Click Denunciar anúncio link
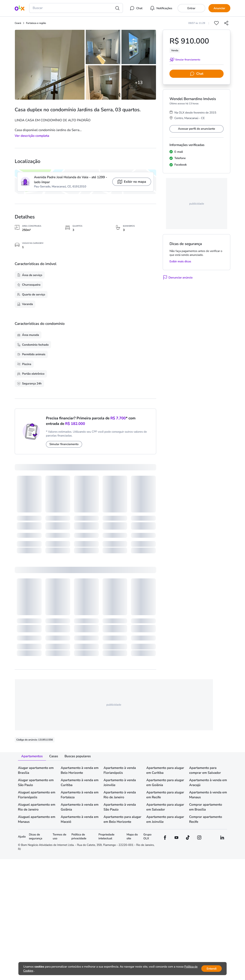Viewport: 245px width, 980px height. [x=178, y=277]
